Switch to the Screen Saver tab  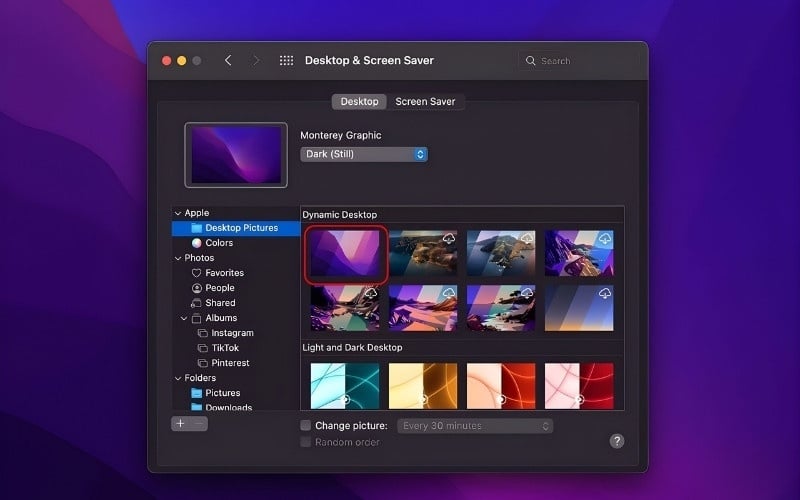point(425,101)
